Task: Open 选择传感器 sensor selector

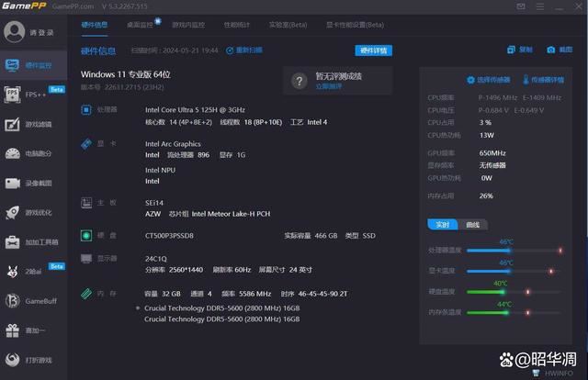Action: [489, 80]
